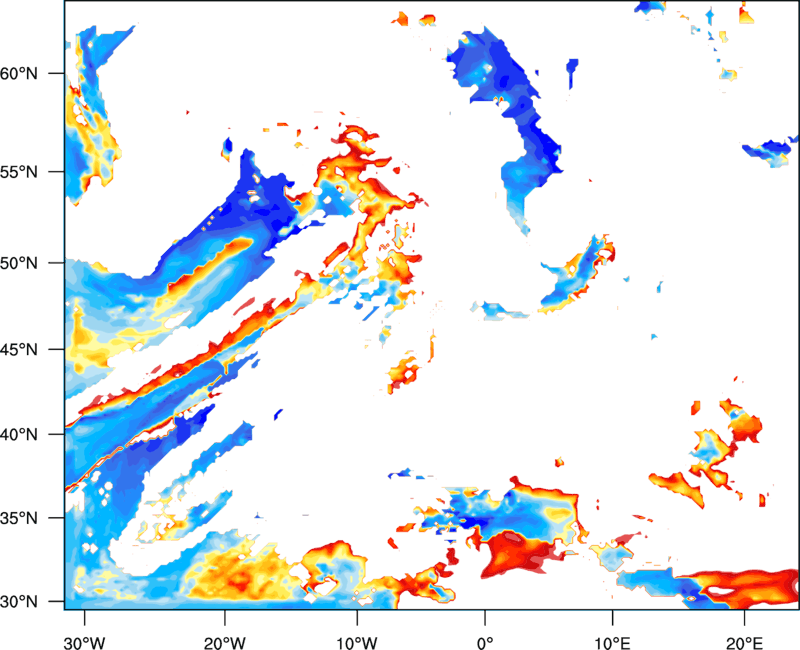Screen dimensions: 800x650
Task: Click the 30°W longitude label
Action: point(84,643)
